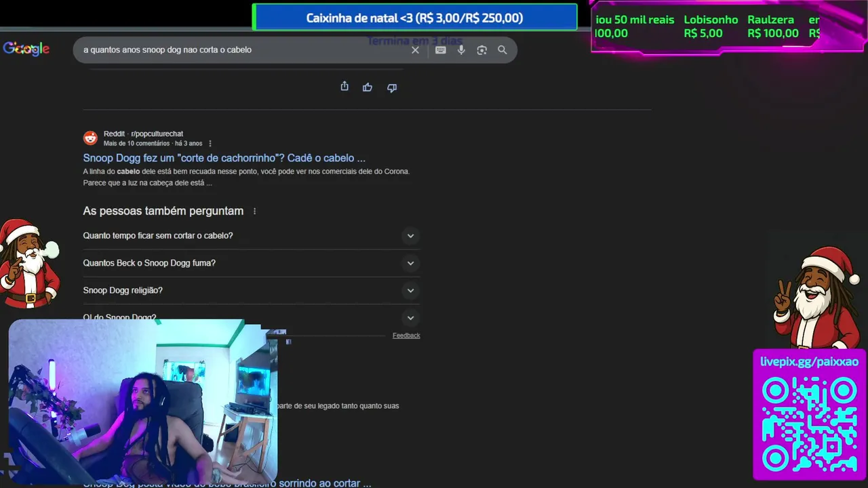Click the 'Caixinha de natal' donation goal bar
Viewport: 868px width, 488px height.
tap(414, 18)
